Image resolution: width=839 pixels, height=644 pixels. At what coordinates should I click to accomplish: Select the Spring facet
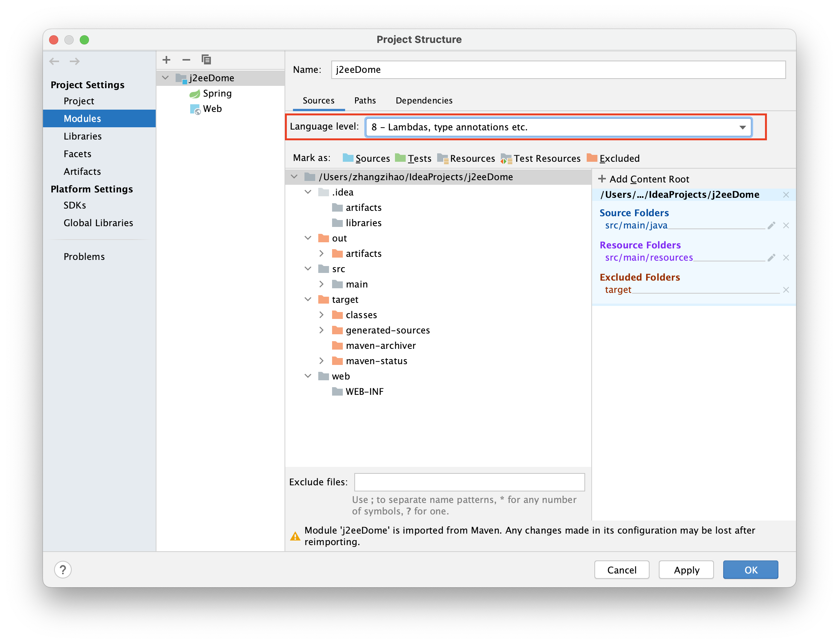point(211,93)
